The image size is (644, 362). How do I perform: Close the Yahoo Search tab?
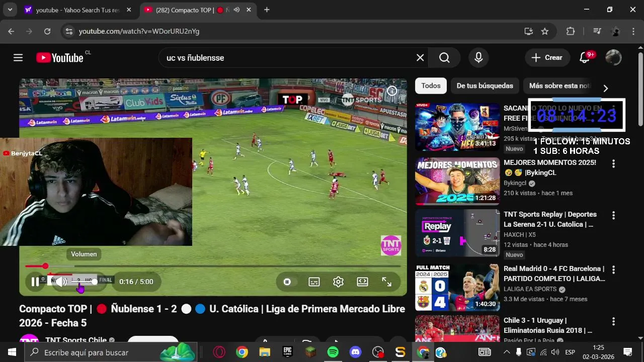(x=129, y=10)
